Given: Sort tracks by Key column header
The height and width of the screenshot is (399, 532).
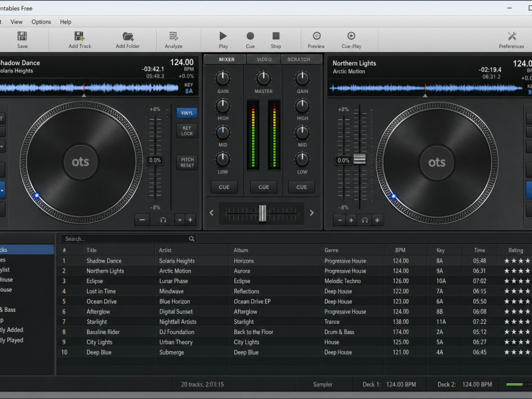Looking at the screenshot, I should [x=440, y=251].
